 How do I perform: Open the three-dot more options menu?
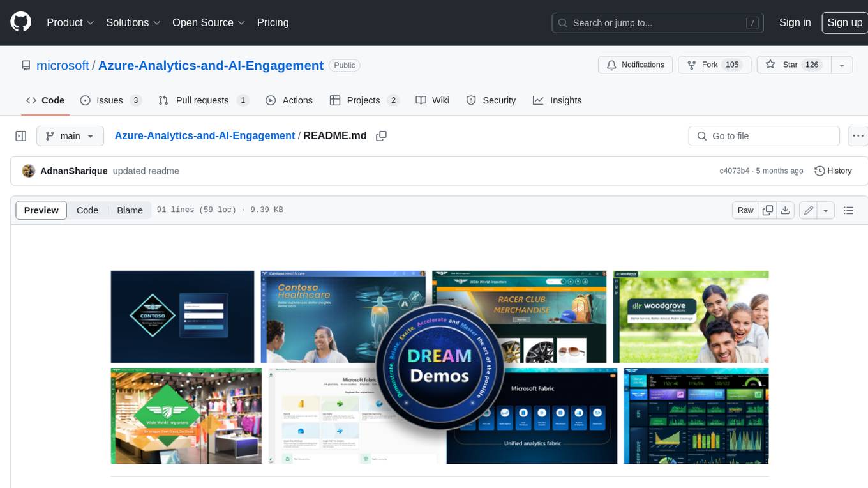coord(858,136)
